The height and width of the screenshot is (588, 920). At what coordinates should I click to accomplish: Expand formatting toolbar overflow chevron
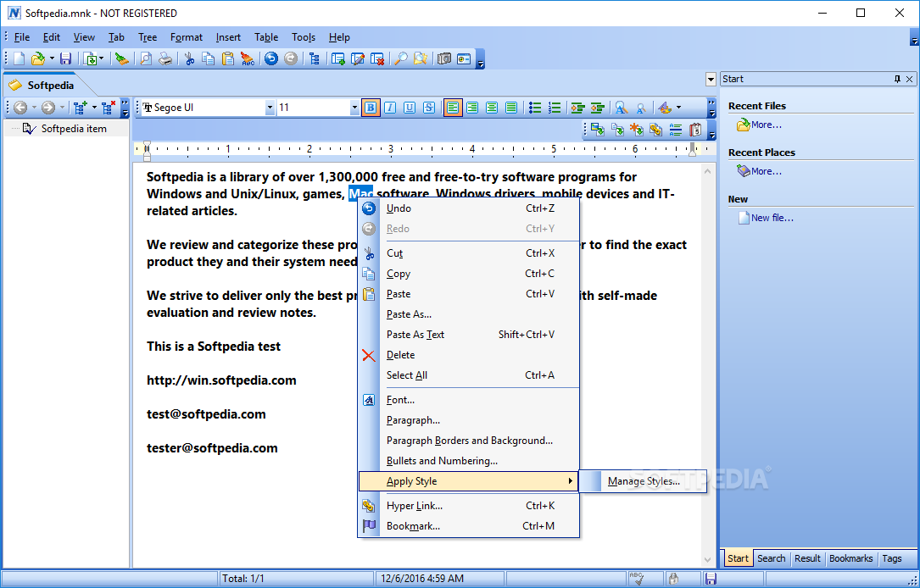point(711,108)
